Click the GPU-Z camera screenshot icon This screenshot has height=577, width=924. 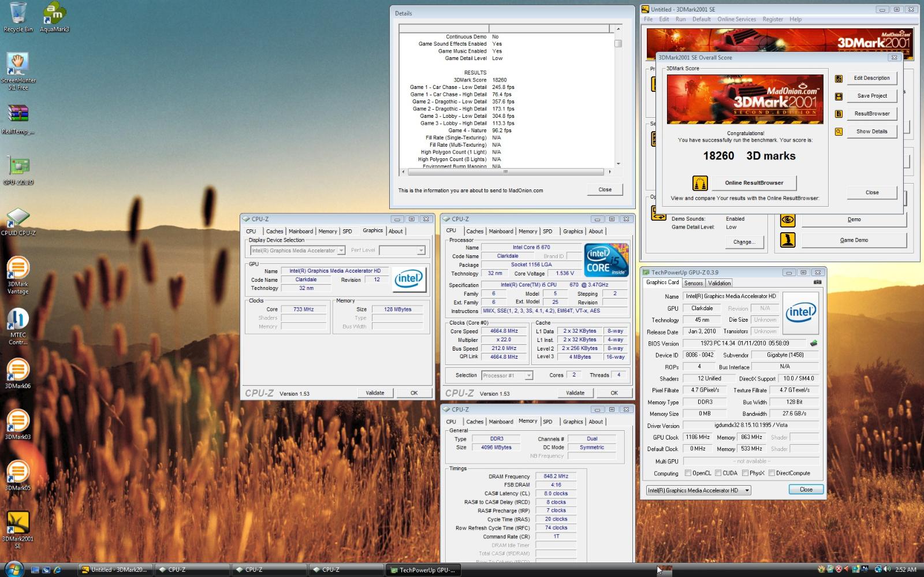tap(817, 282)
